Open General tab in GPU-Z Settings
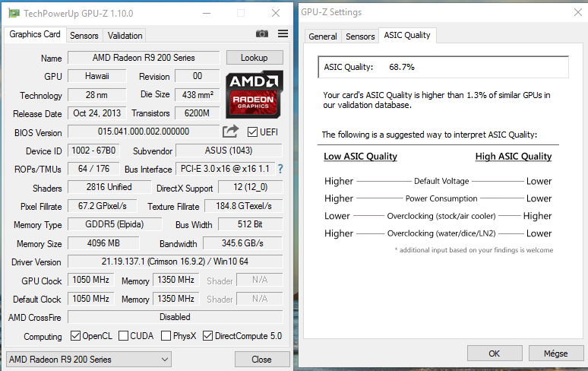The width and height of the screenshot is (588, 371). point(323,36)
